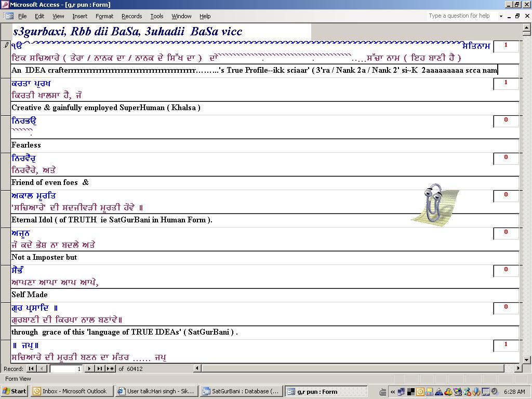Open the Tools menu
Viewport: 532px width, 399px height.
click(x=157, y=16)
